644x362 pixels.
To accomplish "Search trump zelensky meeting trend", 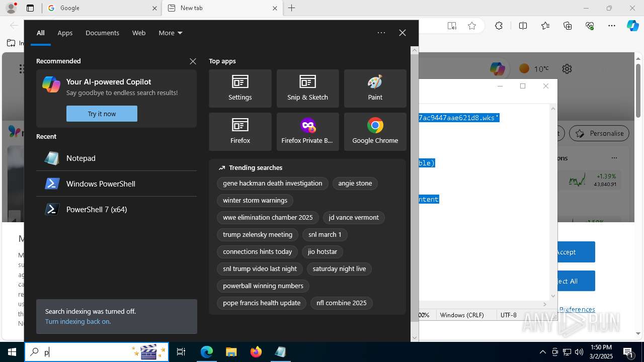I will [x=258, y=235].
